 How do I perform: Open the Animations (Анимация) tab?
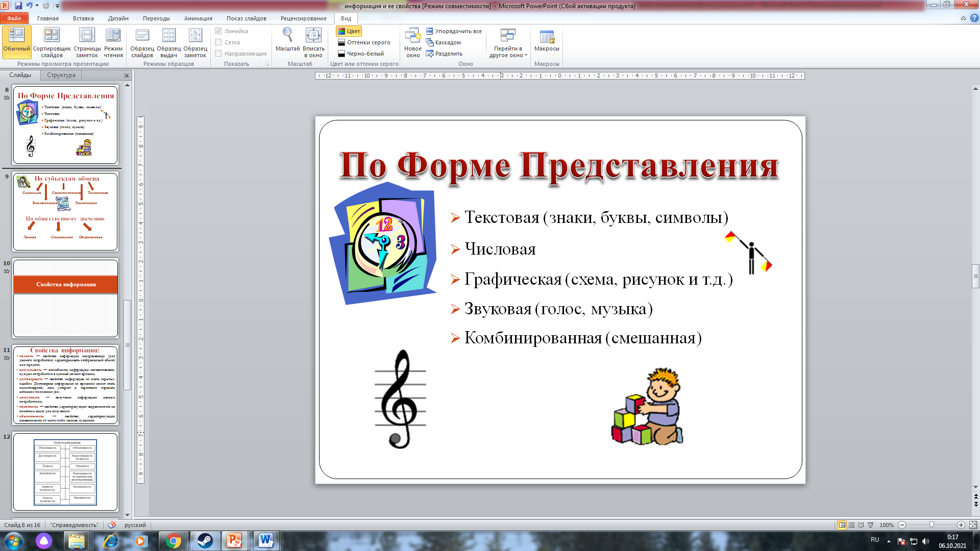click(x=198, y=18)
